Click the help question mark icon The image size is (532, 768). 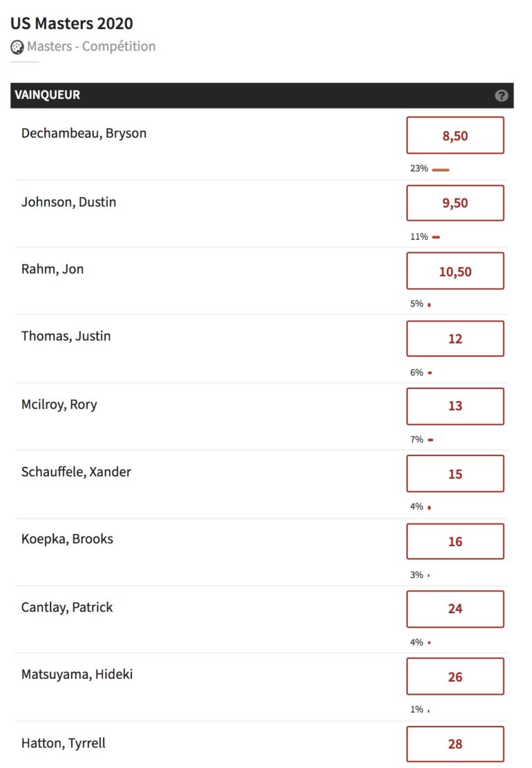(501, 95)
